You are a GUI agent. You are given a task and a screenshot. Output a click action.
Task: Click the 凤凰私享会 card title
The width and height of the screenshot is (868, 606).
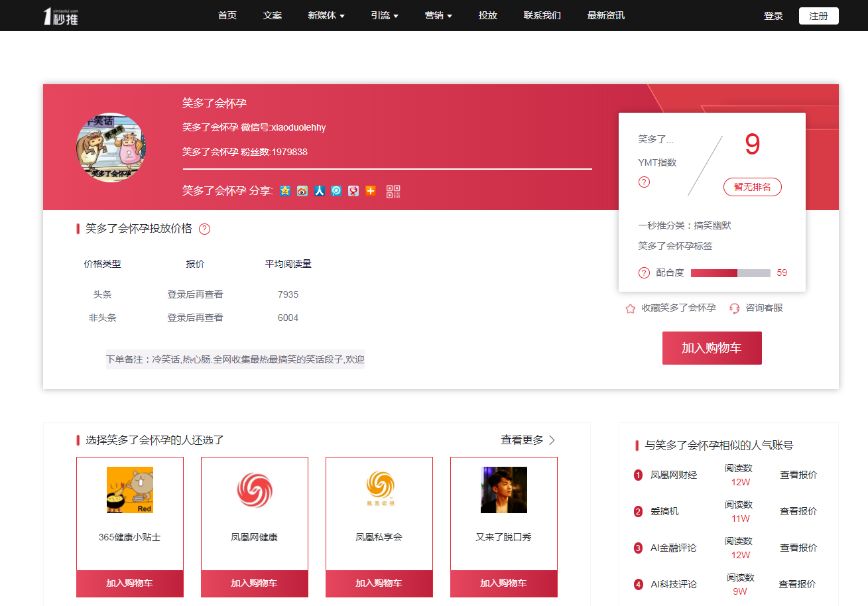click(x=379, y=537)
